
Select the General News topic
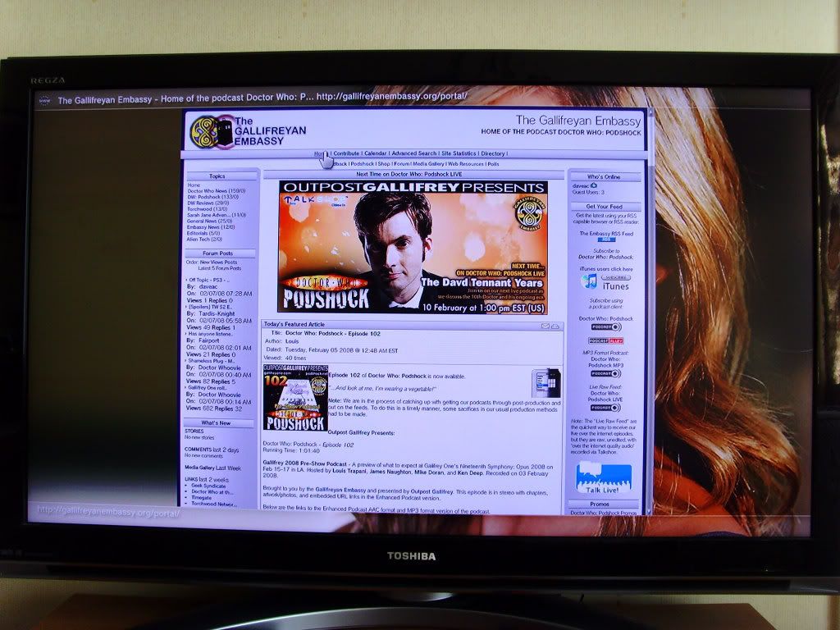point(209,221)
